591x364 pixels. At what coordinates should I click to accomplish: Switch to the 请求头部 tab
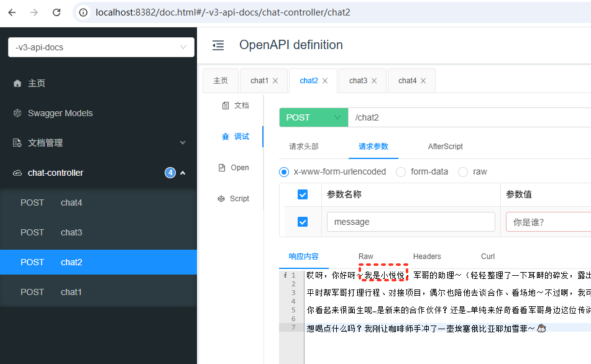coord(304,147)
